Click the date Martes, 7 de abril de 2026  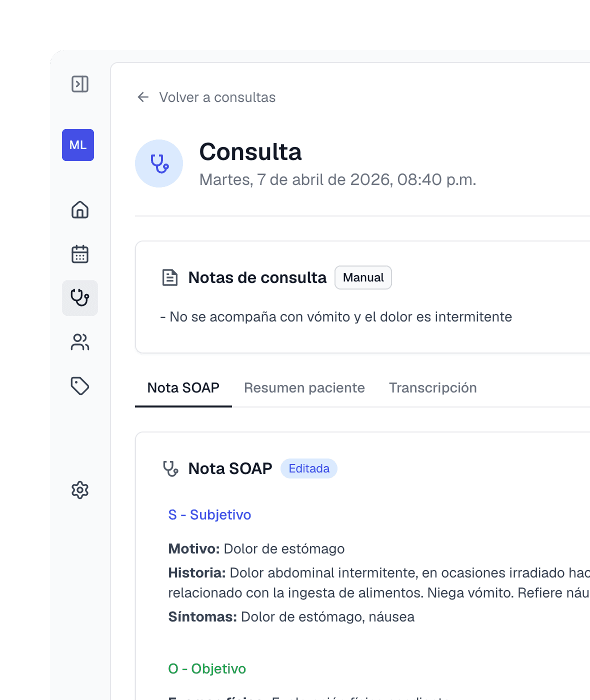coord(337,179)
